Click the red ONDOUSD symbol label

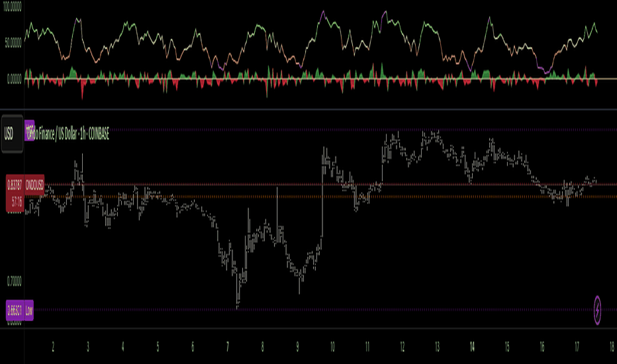34,185
